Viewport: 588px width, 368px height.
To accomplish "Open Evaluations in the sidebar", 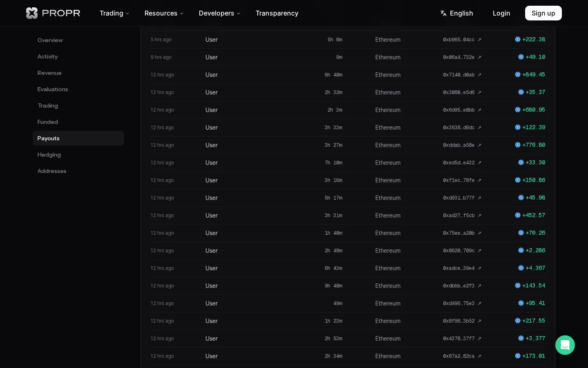I will click(x=78, y=89).
